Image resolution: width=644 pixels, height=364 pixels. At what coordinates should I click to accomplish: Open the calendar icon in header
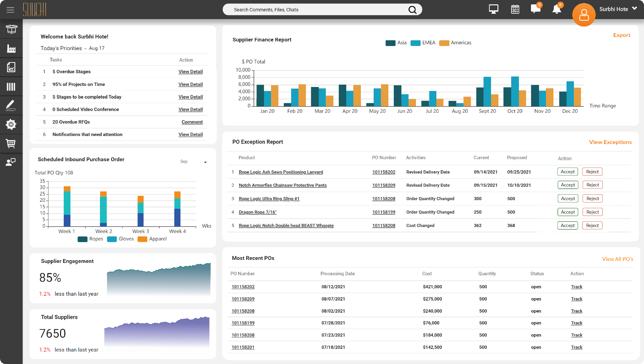pyautogui.click(x=515, y=9)
